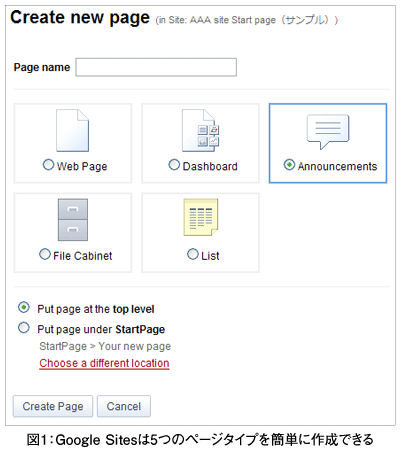Select the Dashboard radio button
The height and width of the screenshot is (450, 400).
(174, 165)
